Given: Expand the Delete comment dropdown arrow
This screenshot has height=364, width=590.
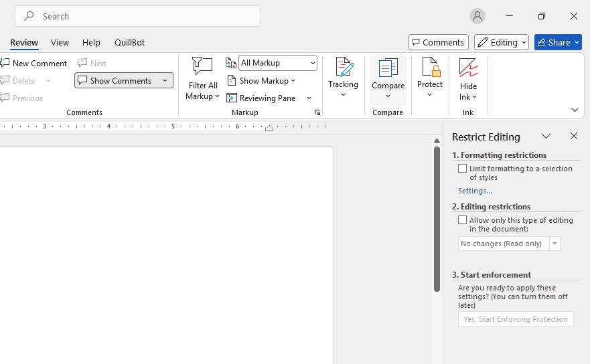Looking at the screenshot, I should (48, 81).
